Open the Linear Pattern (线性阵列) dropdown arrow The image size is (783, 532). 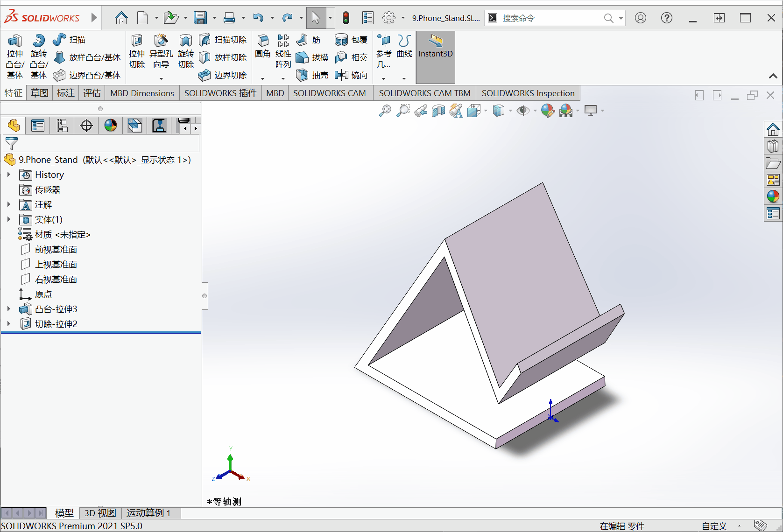click(x=283, y=78)
